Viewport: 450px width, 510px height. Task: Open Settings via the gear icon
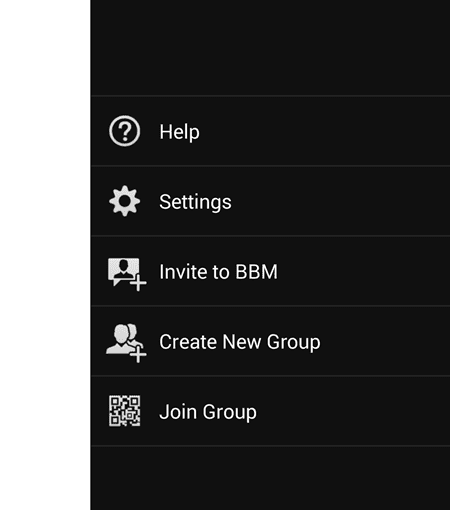tap(124, 201)
